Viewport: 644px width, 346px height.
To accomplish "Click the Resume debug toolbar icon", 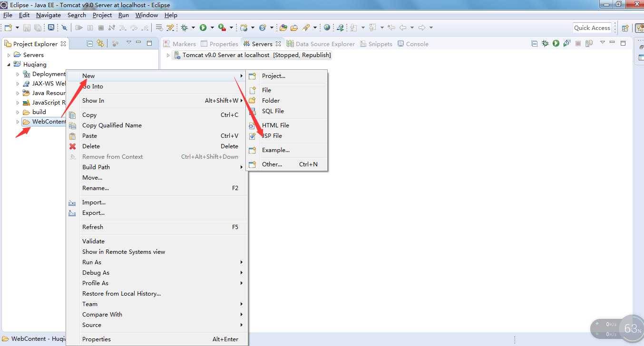I will tap(78, 28).
